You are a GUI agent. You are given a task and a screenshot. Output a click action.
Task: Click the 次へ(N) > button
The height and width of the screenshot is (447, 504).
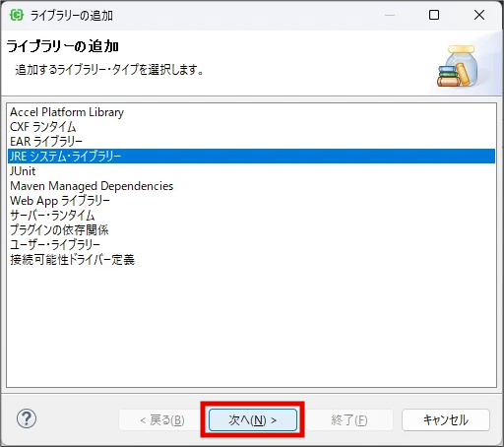[x=253, y=419]
